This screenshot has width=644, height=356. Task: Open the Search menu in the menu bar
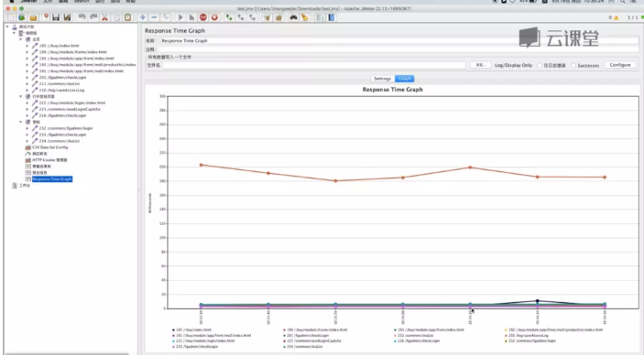click(82, 1)
